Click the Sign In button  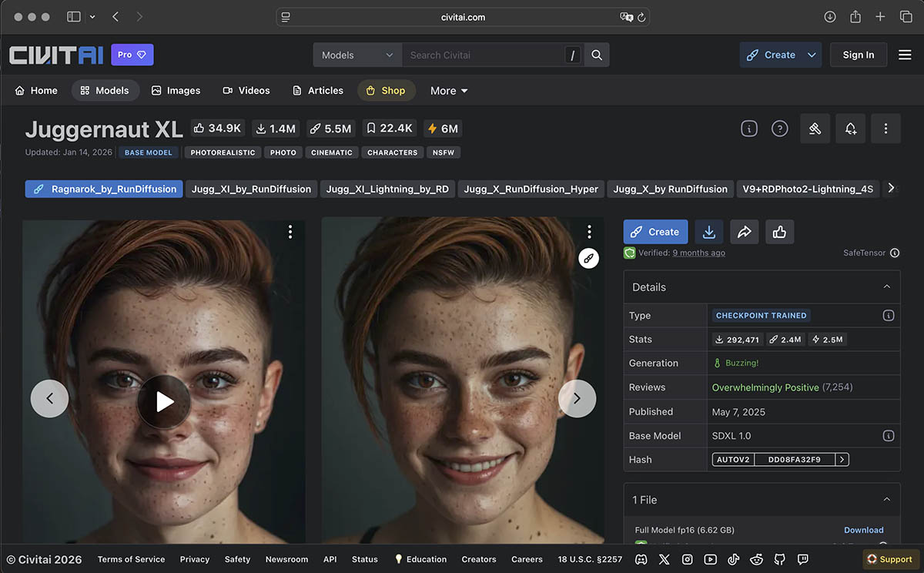coord(858,55)
